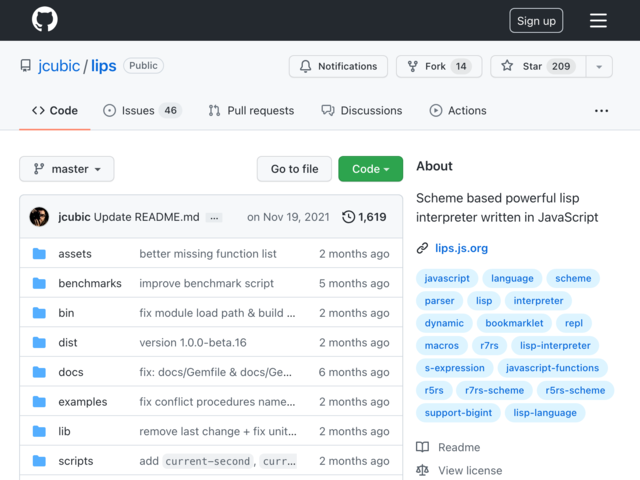Click the Notifications bell button
This screenshot has height=480, width=640.
pos(338,66)
